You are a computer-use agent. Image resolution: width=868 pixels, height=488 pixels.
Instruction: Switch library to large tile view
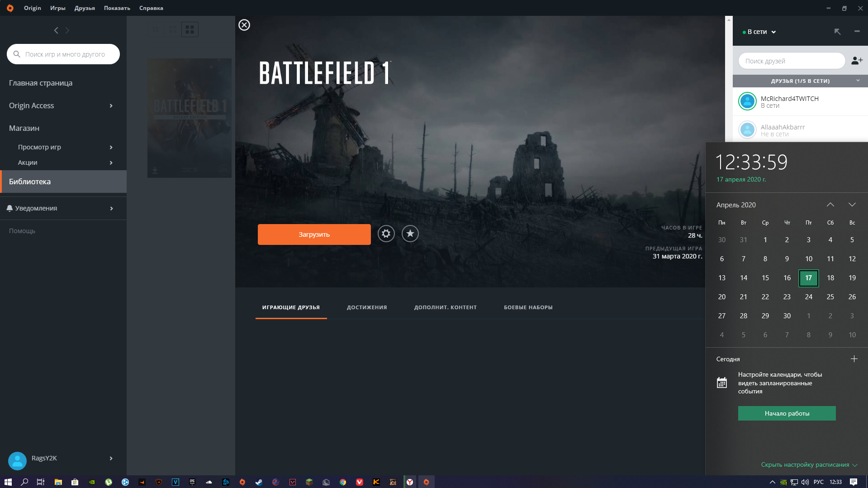click(x=190, y=29)
